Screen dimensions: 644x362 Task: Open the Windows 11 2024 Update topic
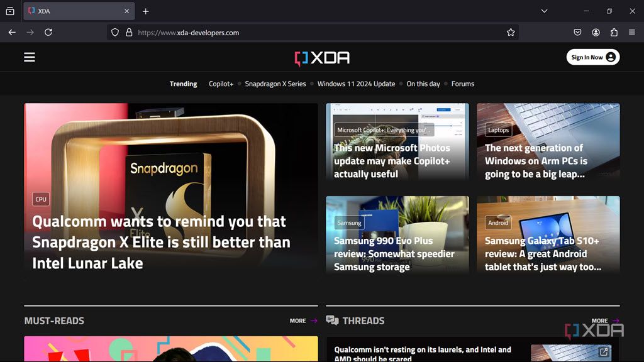click(x=356, y=84)
